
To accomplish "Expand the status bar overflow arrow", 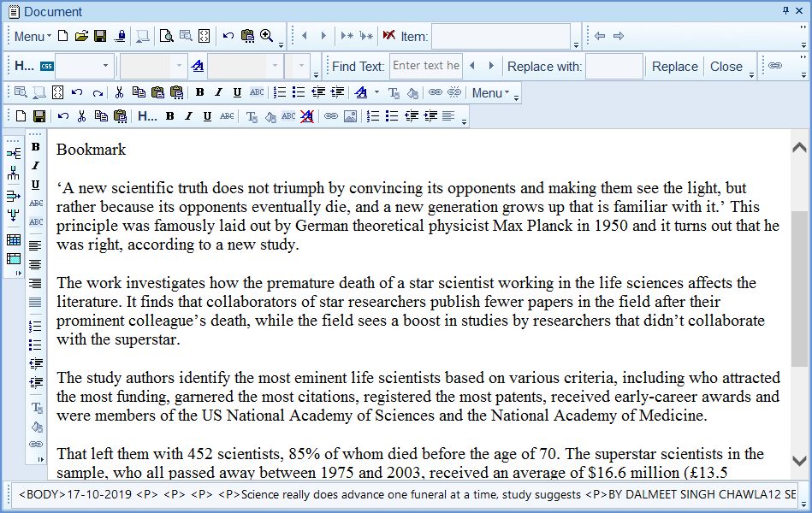I will tap(803, 504).
